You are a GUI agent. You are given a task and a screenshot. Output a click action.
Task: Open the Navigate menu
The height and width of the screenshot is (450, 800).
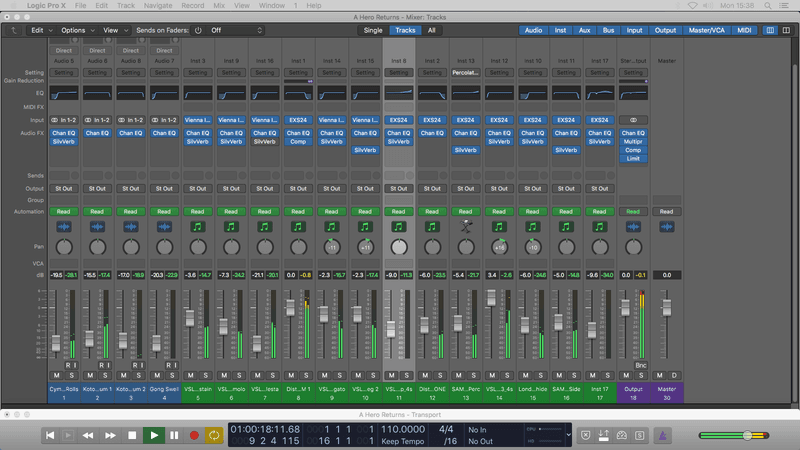(x=158, y=6)
